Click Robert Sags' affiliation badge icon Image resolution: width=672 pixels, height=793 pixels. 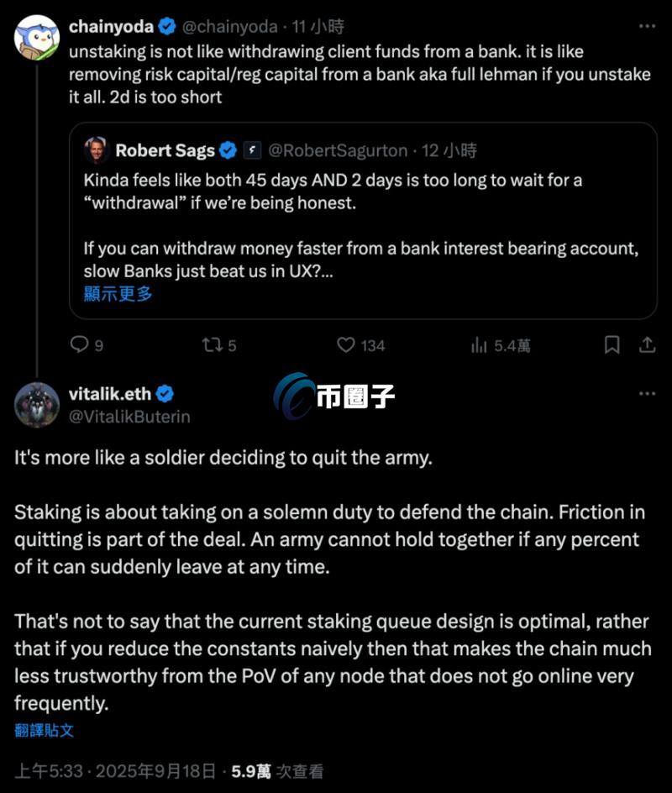pos(253,151)
